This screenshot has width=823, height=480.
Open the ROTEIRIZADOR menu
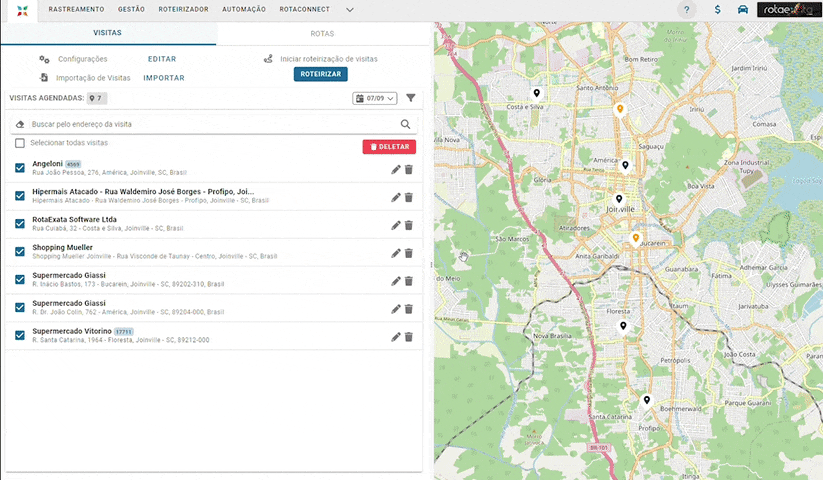click(184, 9)
